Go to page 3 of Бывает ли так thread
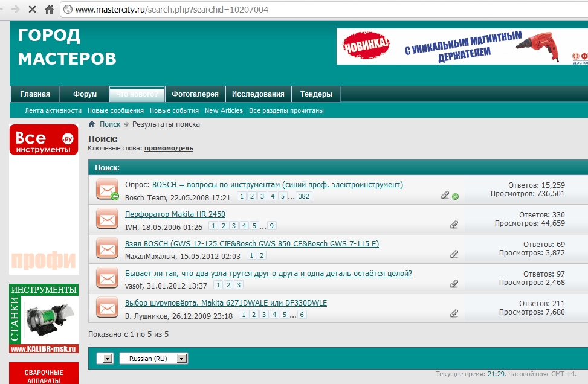Viewport: 588px width, 384px height. tap(239, 285)
